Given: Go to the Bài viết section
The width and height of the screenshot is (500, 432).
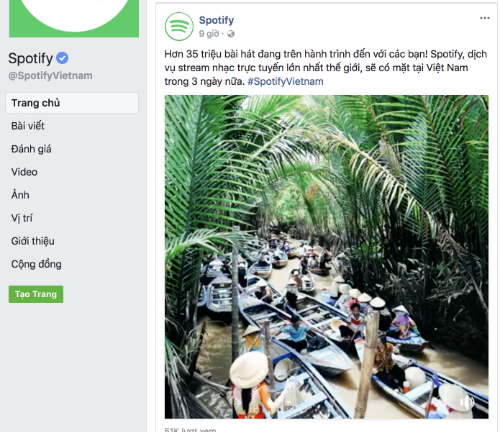Looking at the screenshot, I should coord(28,126).
